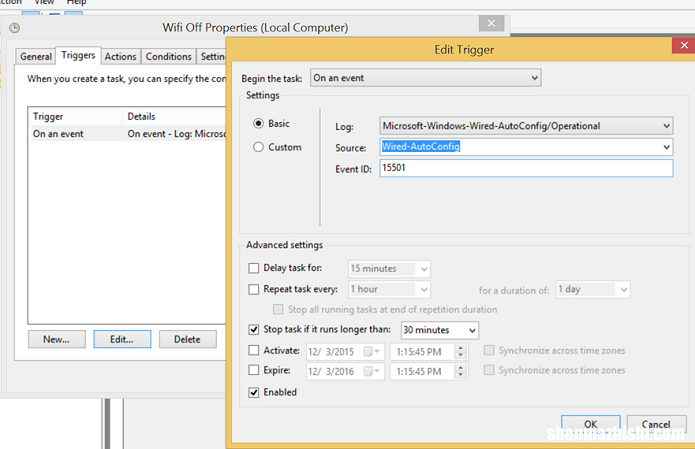
Task: Click the Edit... trigger button
Action: point(122,340)
